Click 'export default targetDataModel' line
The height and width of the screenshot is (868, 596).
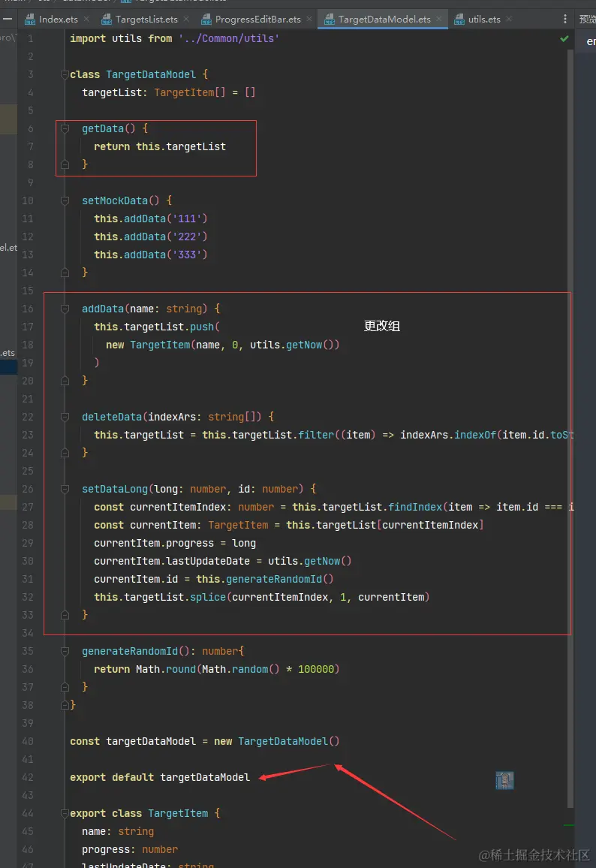[x=160, y=777]
